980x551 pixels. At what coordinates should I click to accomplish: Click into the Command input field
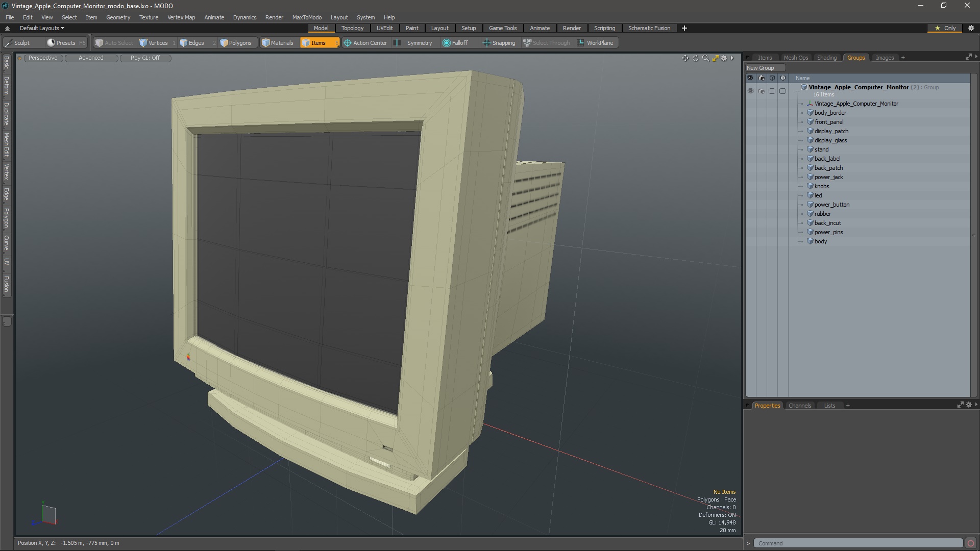point(858,543)
